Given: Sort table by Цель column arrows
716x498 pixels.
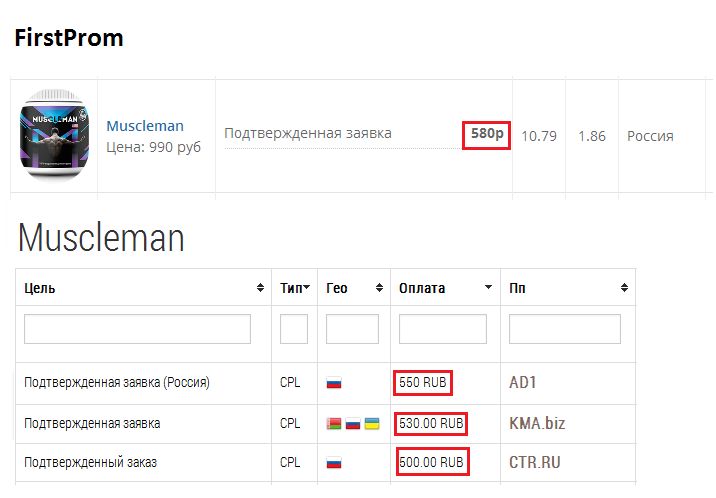Looking at the screenshot, I should point(260,288).
